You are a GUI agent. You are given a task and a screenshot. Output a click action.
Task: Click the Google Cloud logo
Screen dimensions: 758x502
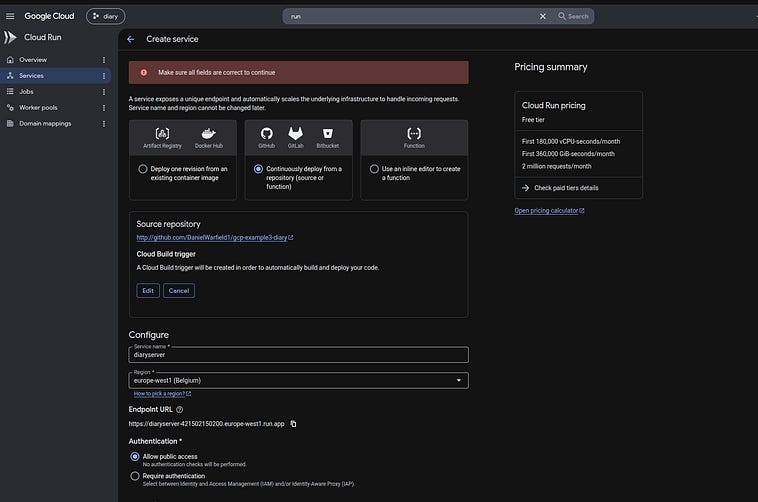49,16
